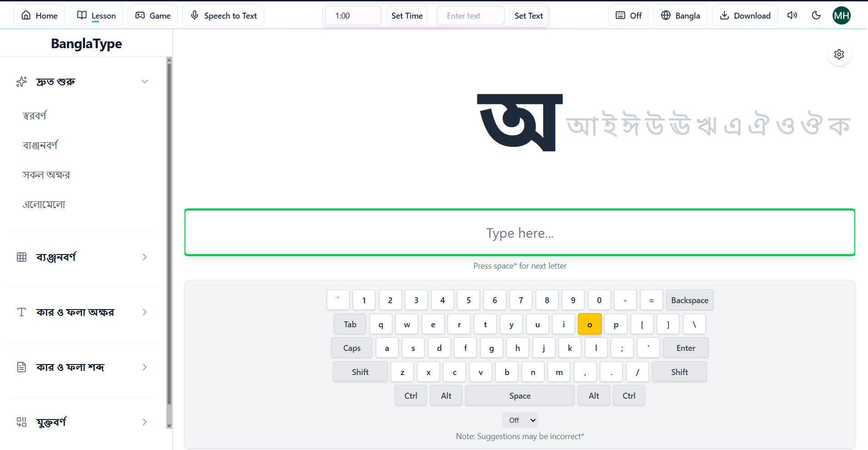
Task: Open keyboard settings gear
Action: point(838,54)
